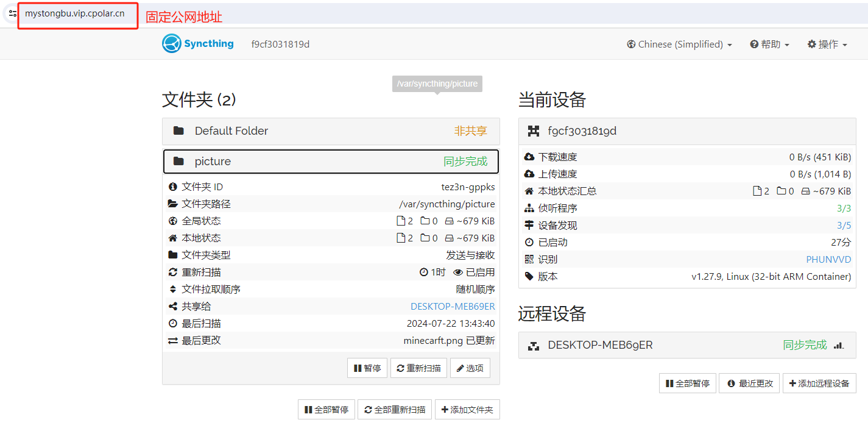Click the clock icon next to 最后扫描
This screenshot has height=442, width=868.
tap(173, 323)
